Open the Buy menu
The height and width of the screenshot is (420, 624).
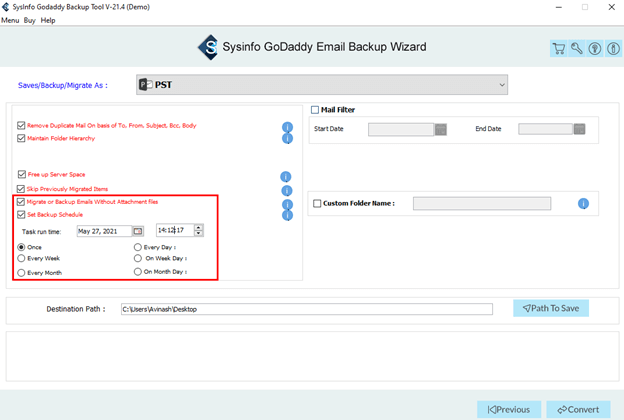point(29,20)
